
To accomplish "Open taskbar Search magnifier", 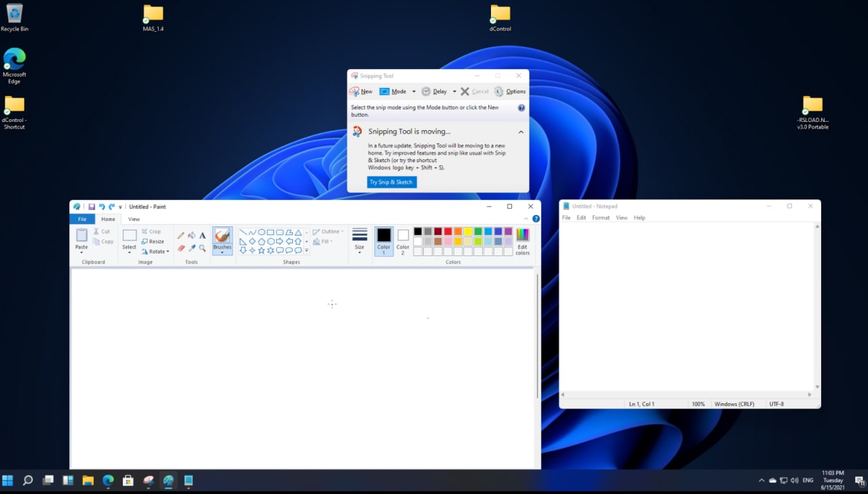I will tap(28, 480).
